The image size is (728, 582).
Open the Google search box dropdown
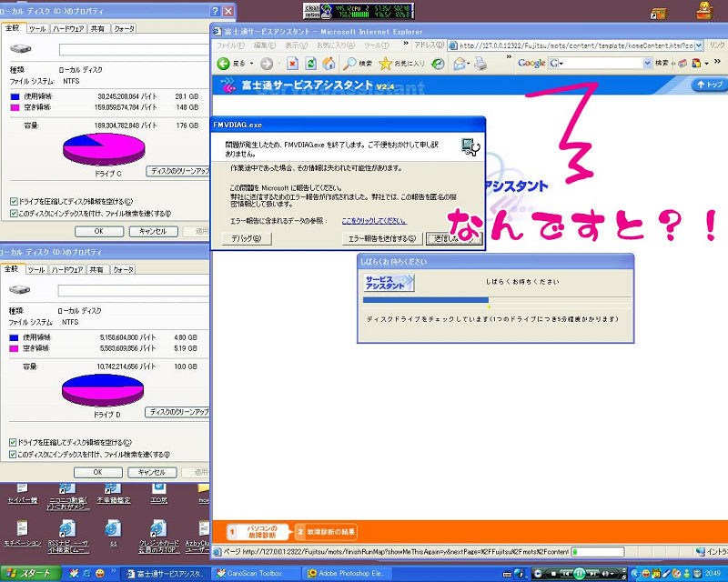point(648,63)
